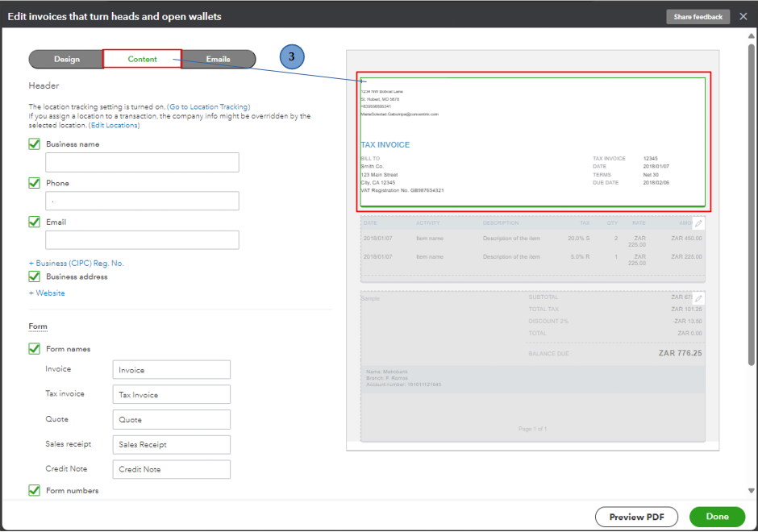Select the invoice header preview section
The image size is (758, 532).
[x=533, y=142]
